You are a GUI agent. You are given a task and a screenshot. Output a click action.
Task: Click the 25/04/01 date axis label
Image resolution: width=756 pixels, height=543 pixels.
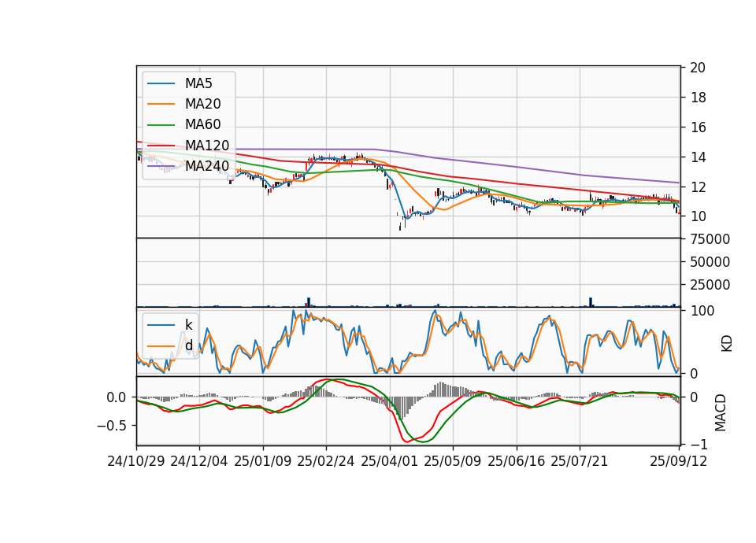point(390,462)
